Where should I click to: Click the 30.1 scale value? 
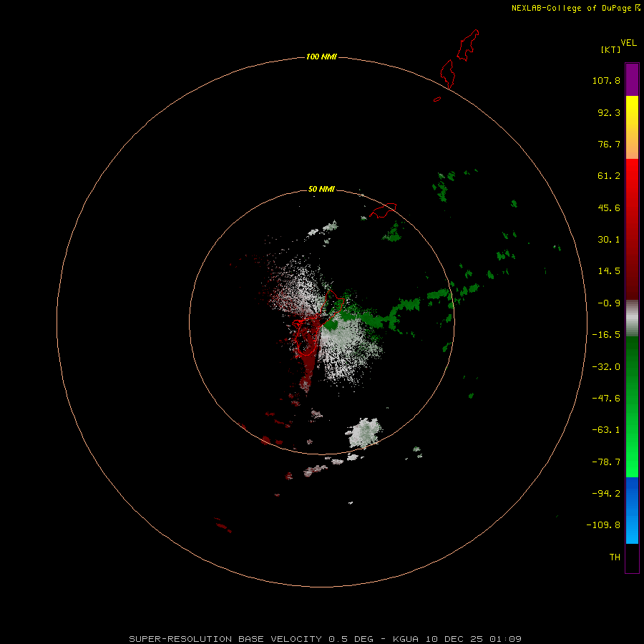tap(609, 240)
